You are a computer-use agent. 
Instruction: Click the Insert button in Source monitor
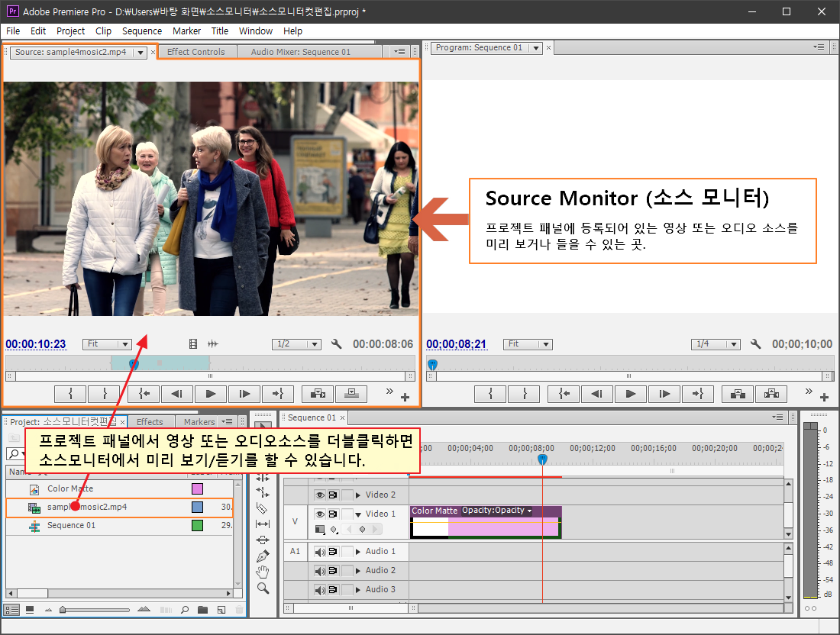(318, 394)
